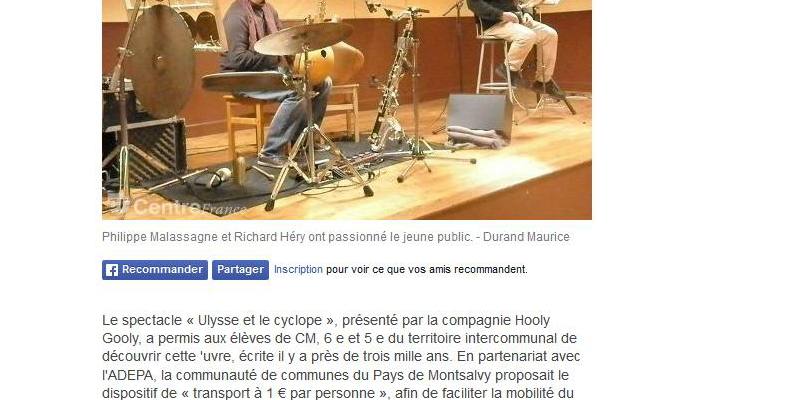Open the Inscription link

(298, 269)
